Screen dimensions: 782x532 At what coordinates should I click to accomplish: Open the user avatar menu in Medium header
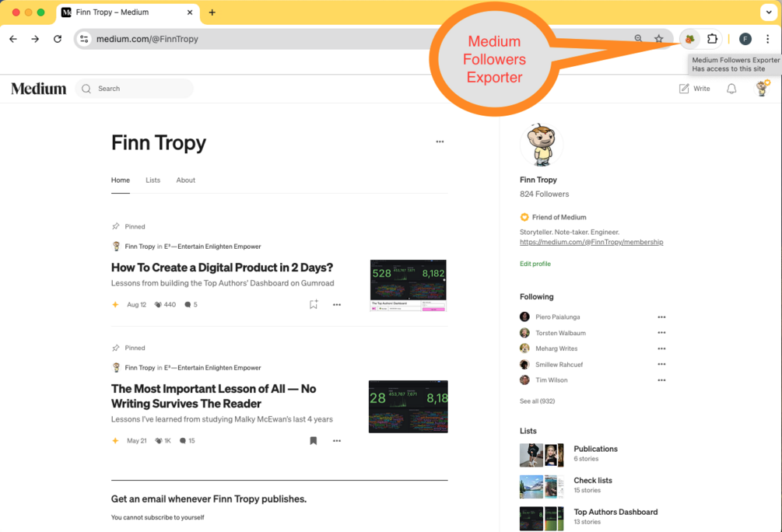(762, 88)
